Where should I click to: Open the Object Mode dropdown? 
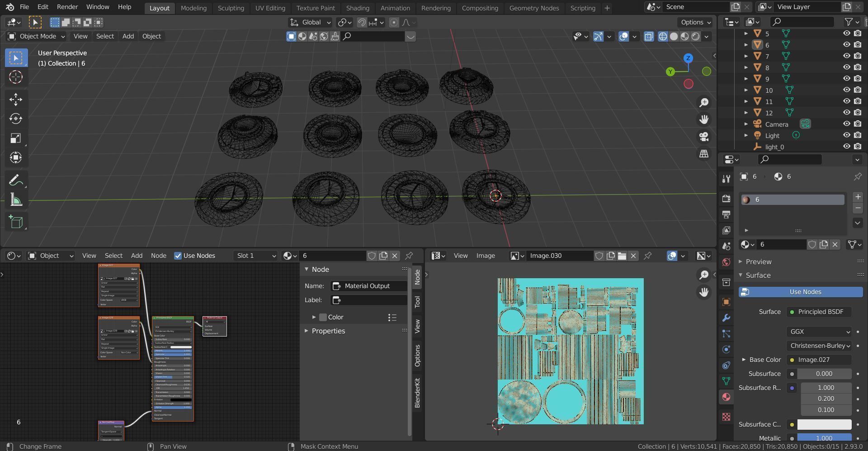[x=37, y=36]
